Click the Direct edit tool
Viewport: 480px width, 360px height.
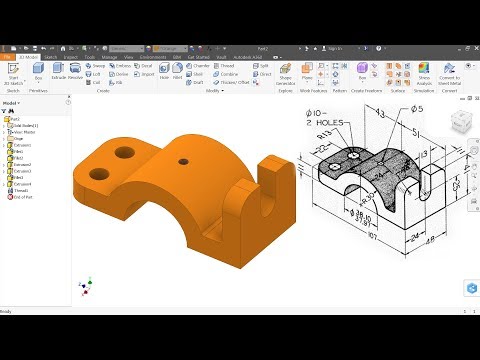point(262,74)
